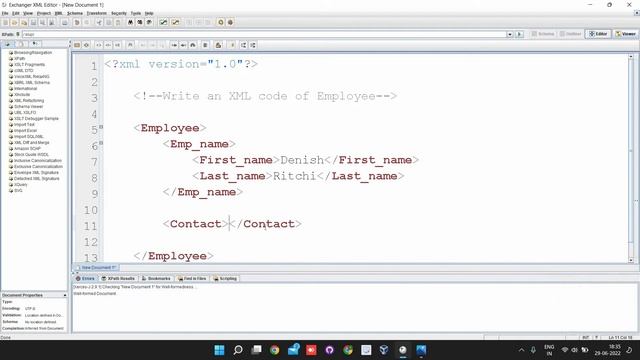Image resolution: width=640 pixels, height=360 pixels.
Task: Click the first icon in the editor toolbar
Action: (x=77, y=45)
